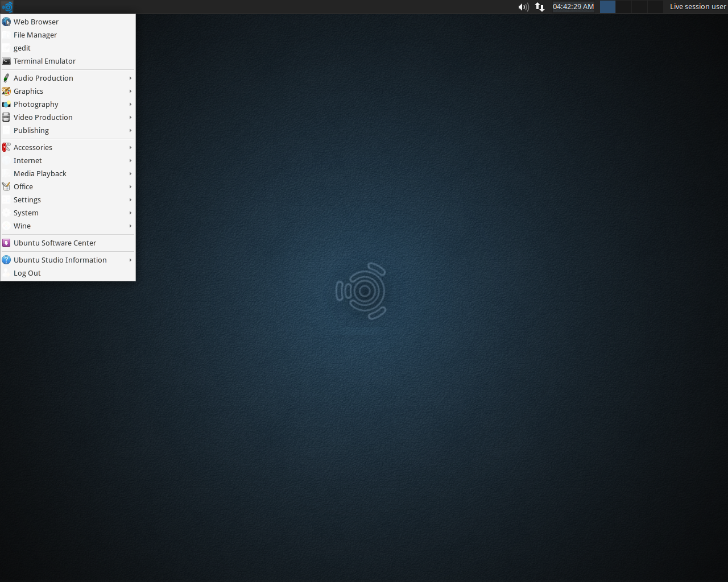Launch Web Browser from the menu
Image resolution: width=728 pixels, height=582 pixels.
(x=68, y=22)
